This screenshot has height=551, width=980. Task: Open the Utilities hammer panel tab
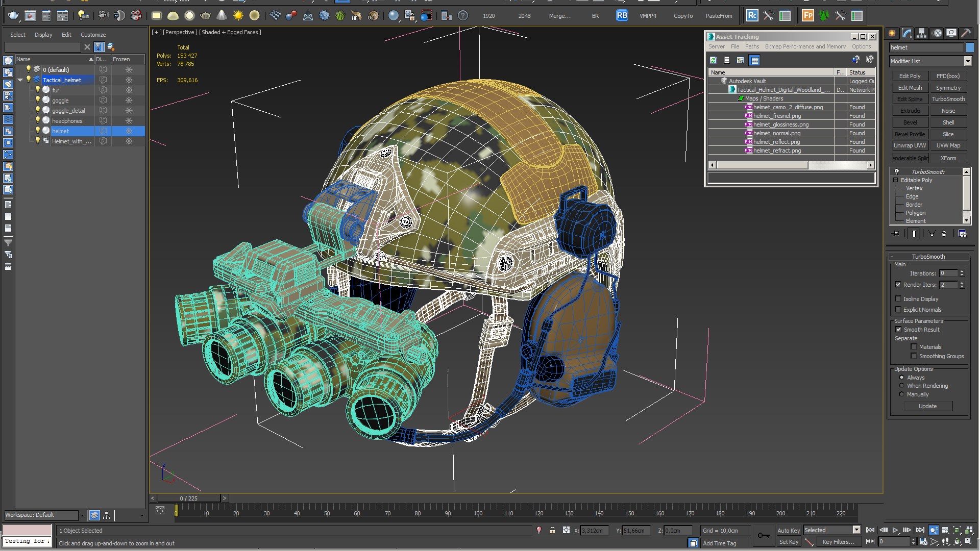[x=966, y=33]
